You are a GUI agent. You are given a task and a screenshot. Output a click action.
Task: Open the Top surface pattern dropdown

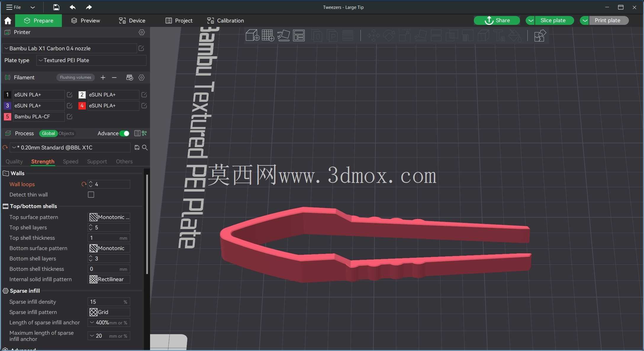[109, 217]
